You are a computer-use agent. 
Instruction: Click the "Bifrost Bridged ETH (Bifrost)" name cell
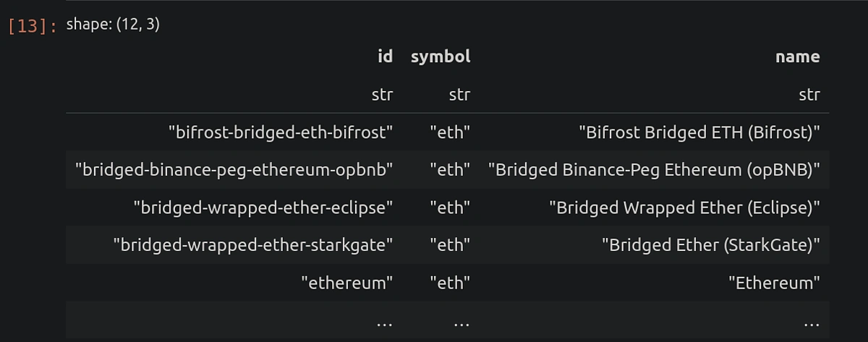point(699,132)
